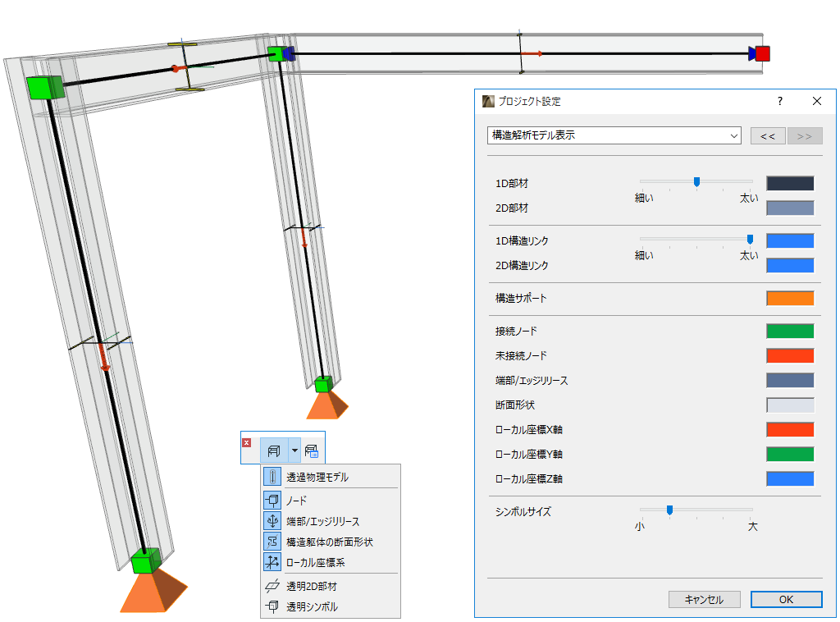Change the 断面形状 color swatch
The height and width of the screenshot is (622, 840).
click(790, 405)
